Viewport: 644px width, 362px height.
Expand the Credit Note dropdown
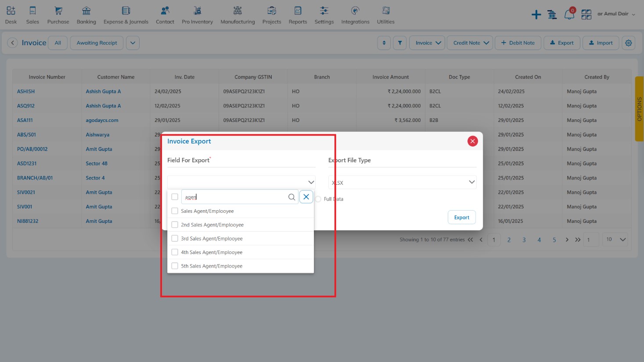click(x=470, y=43)
